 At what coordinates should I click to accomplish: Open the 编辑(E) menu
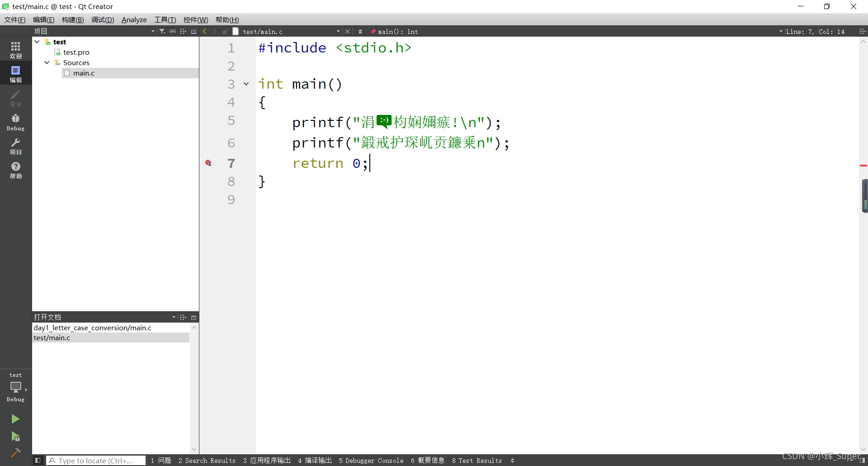tap(44, 19)
